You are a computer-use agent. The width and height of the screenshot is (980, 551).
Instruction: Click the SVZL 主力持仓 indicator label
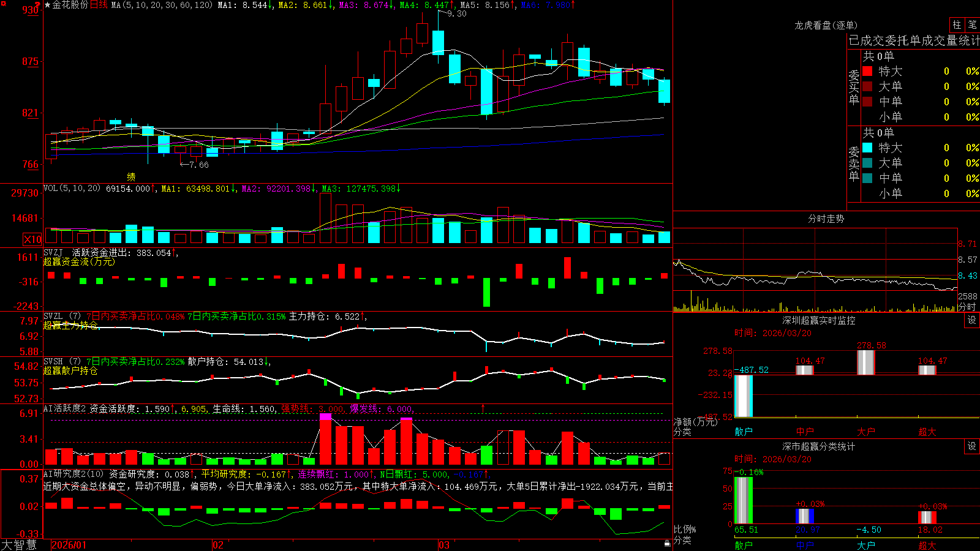coord(62,316)
